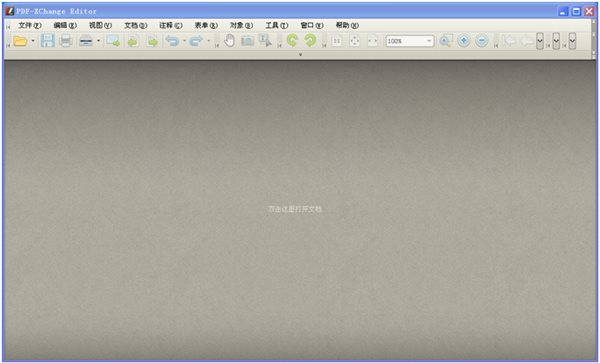Open the 注释 (Comments) menu
The image size is (600, 363).
pos(171,25)
